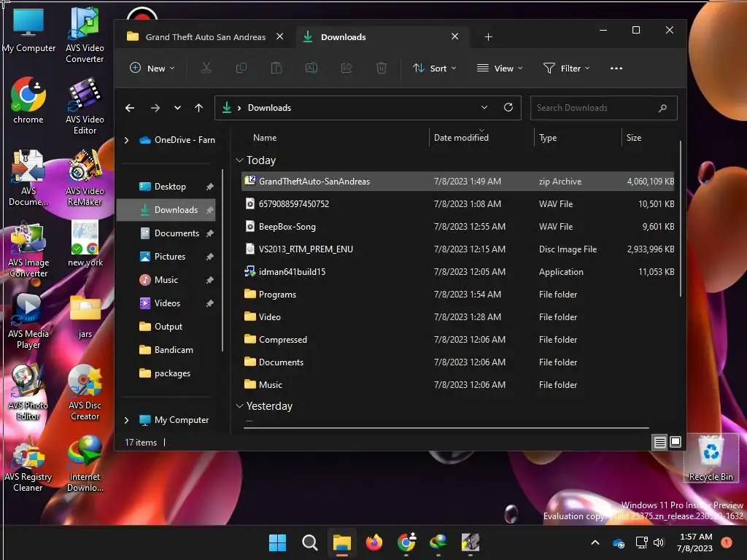Expand address bar history dropdown
747x560 pixels.
(x=484, y=108)
